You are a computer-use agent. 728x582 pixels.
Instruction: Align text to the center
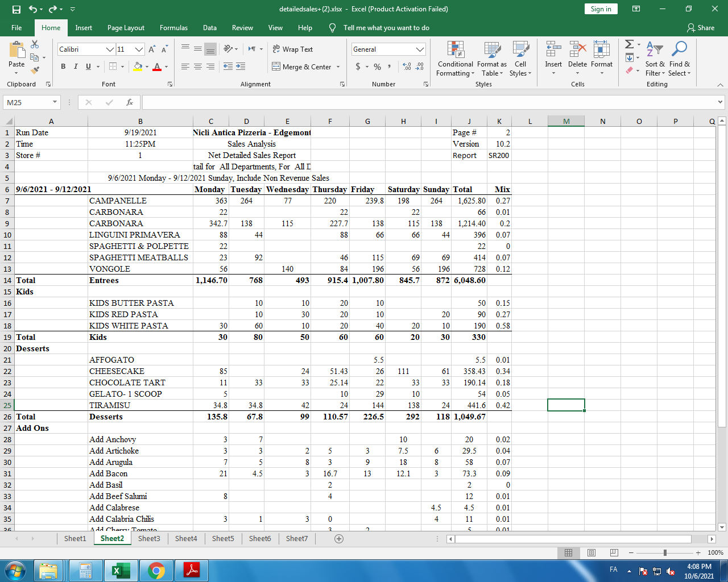pos(198,66)
